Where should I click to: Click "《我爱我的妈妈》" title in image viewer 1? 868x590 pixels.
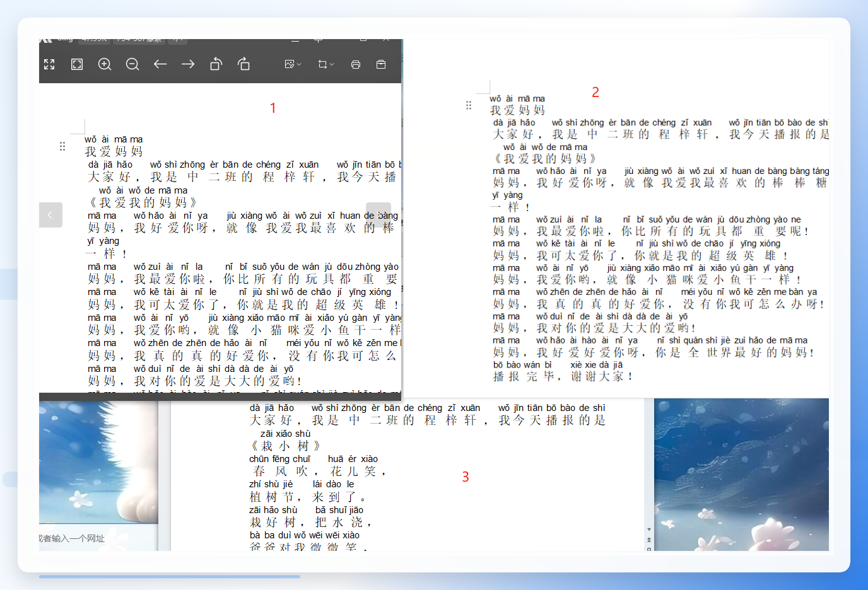143,202
